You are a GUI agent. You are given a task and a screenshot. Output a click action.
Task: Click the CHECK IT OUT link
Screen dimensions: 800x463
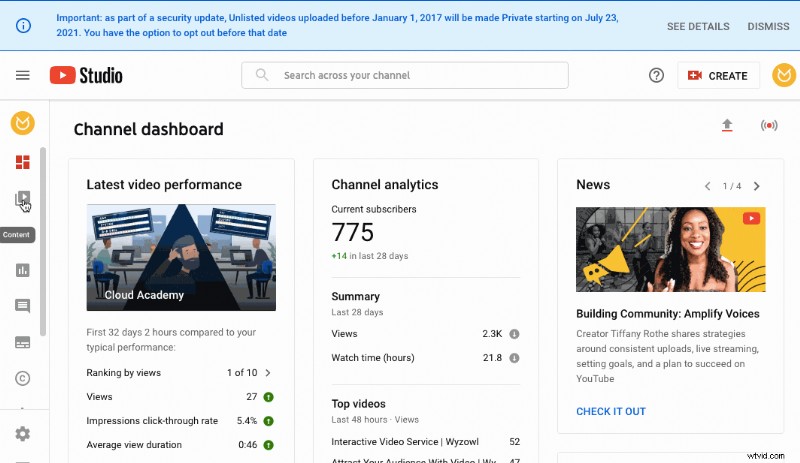[x=611, y=411]
